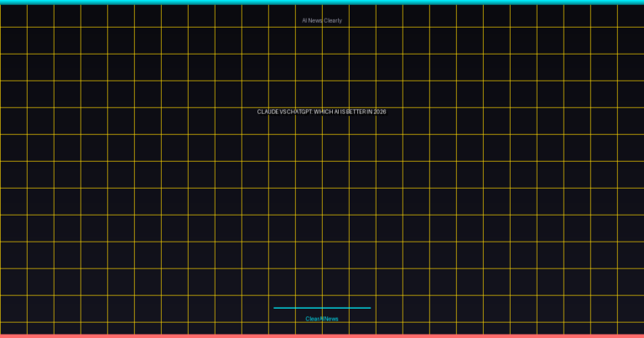Screen dimensions: 644x338
Task: Click the left end of the cyan divider
Action: point(275,308)
